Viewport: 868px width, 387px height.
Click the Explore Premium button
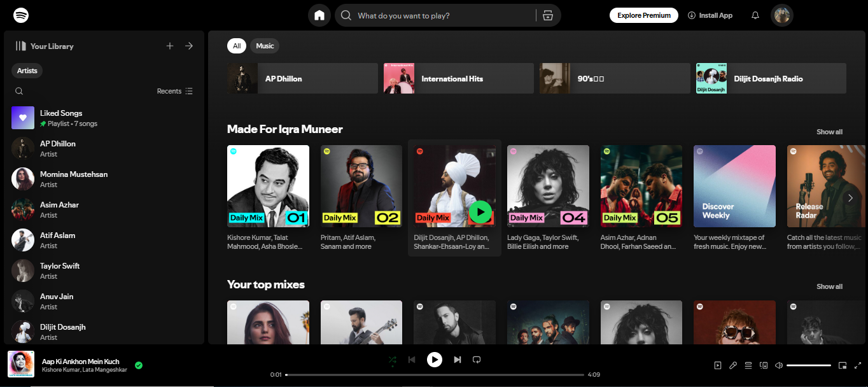[643, 15]
